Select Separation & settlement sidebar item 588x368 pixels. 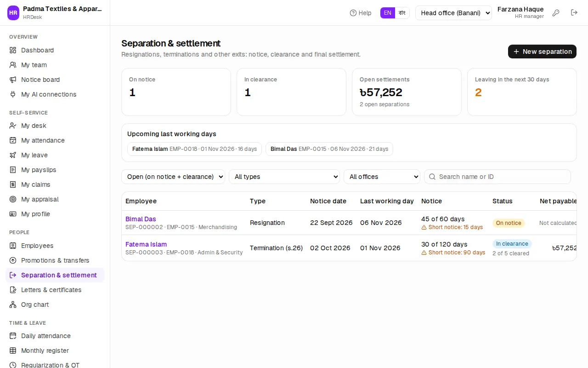coord(55,275)
